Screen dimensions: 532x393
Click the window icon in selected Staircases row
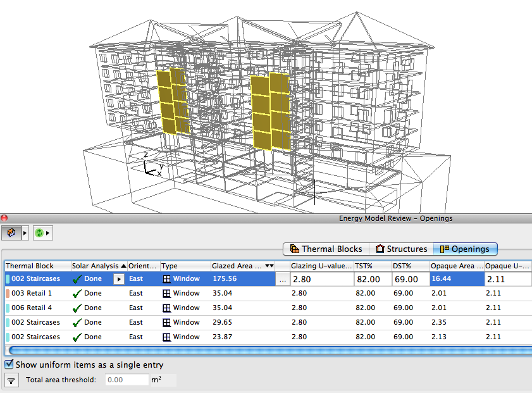166,279
